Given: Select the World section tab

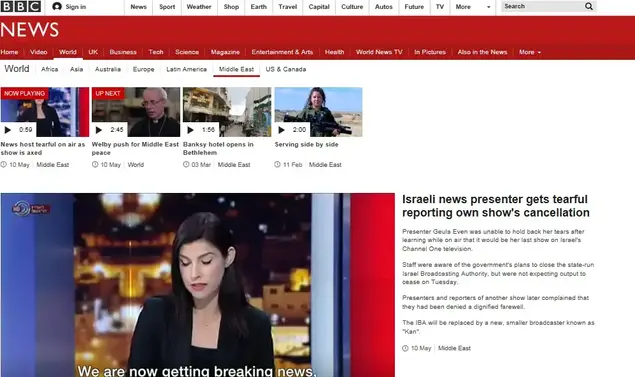Looking at the screenshot, I should 68,52.
